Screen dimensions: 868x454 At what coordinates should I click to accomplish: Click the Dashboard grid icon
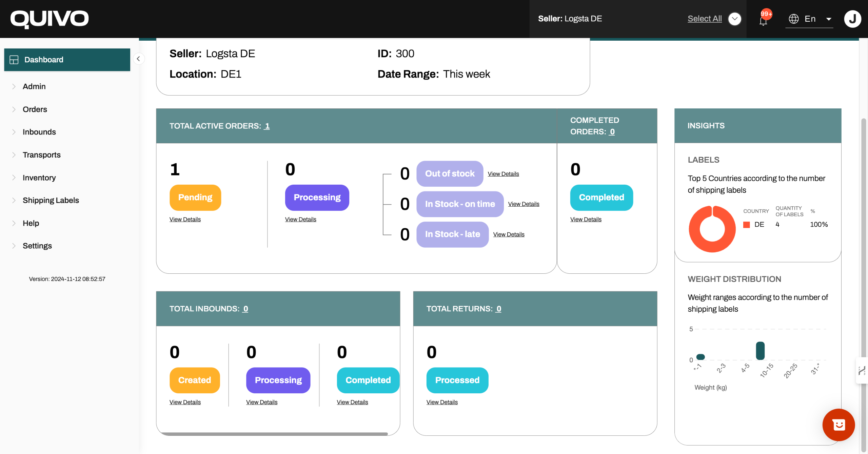14,60
